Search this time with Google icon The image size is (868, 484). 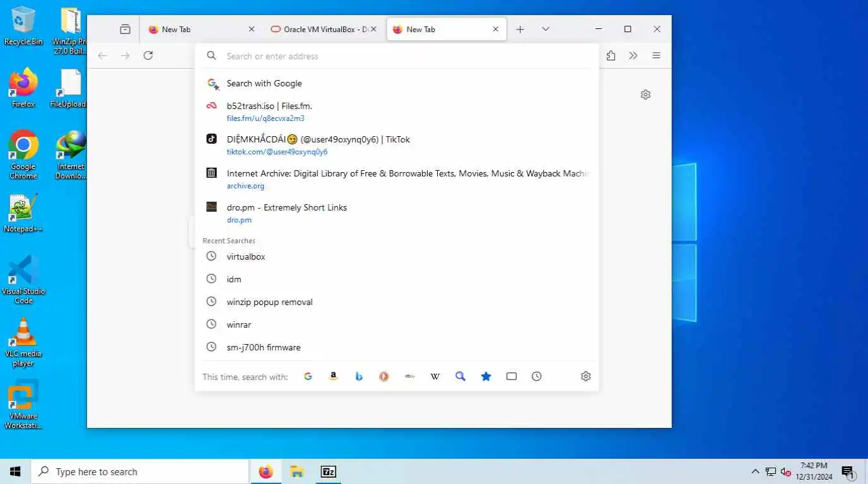click(x=308, y=376)
